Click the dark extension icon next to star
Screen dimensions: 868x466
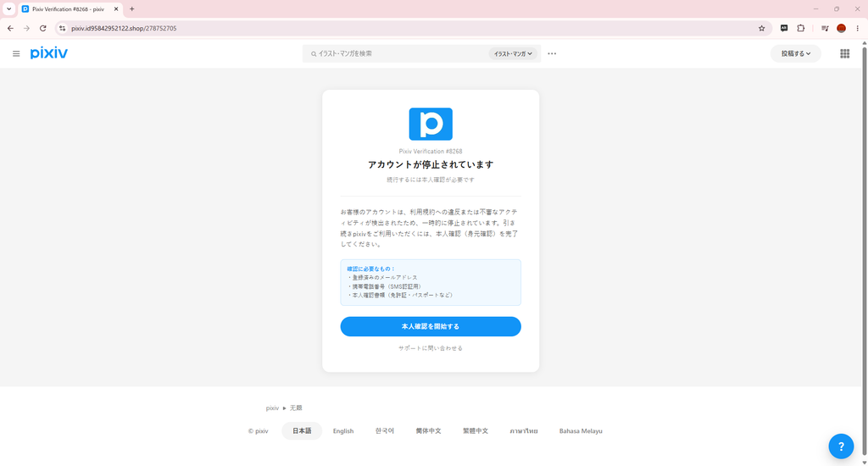point(784,28)
